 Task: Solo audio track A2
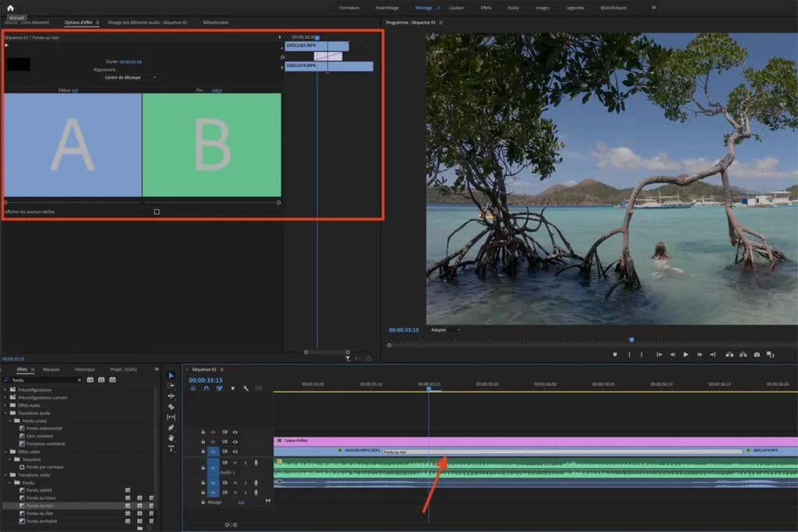point(245,483)
